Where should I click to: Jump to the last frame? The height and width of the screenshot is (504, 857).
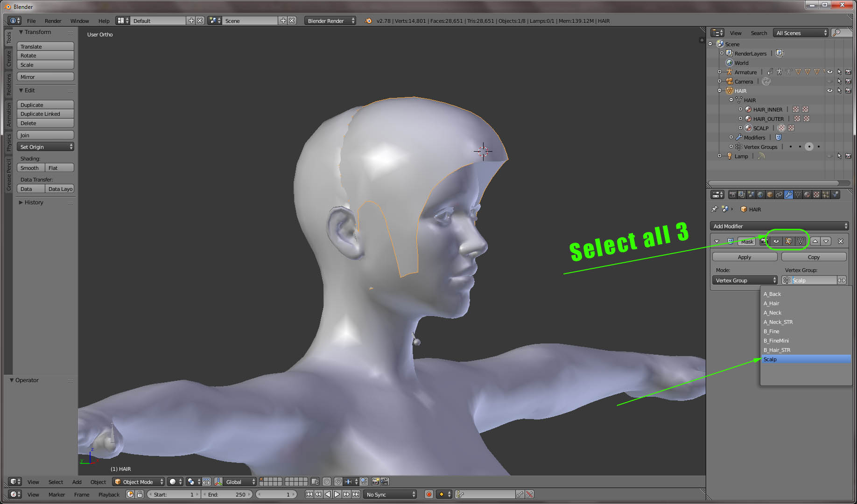(356, 494)
